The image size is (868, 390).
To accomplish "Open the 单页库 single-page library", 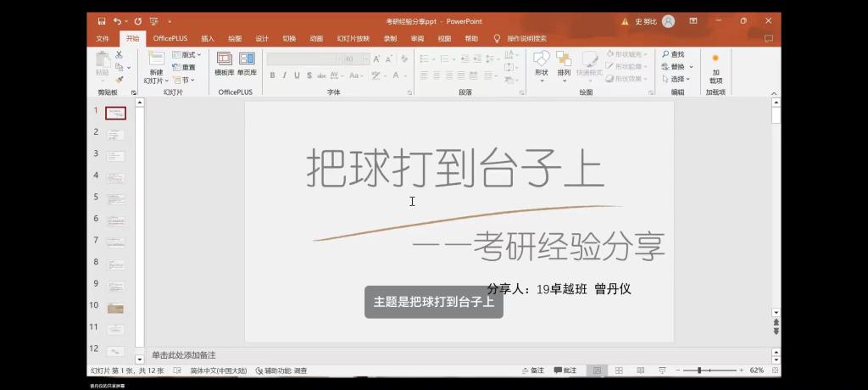I will [247, 64].
